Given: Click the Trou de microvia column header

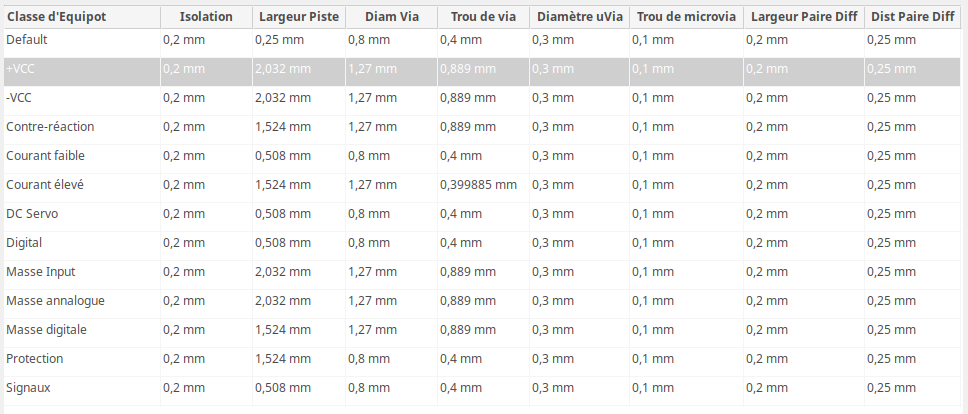Looking at the screenshot, I should (x=686, y=17).
